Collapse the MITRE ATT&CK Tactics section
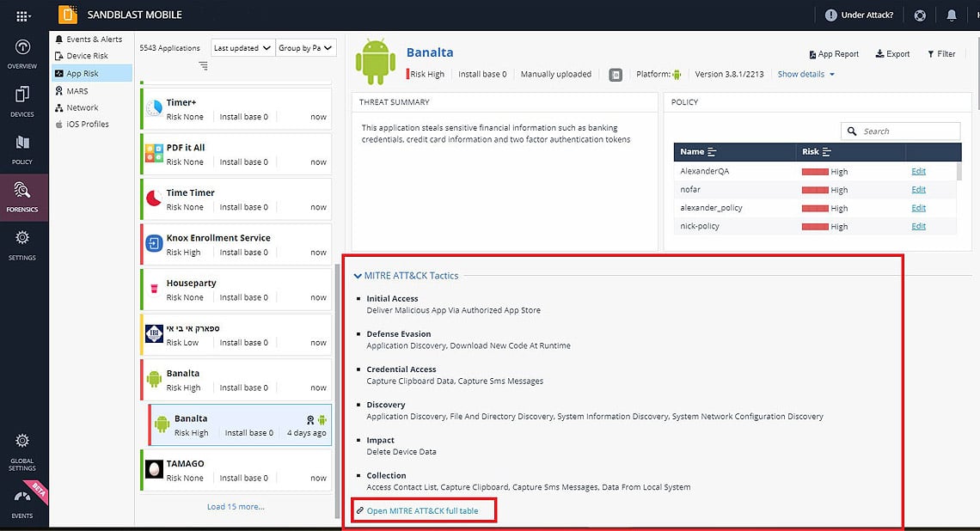The image size is (980, 531). point(358,276)
